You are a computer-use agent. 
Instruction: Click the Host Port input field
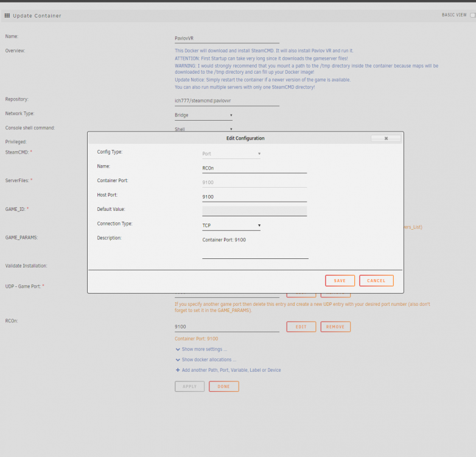[254, 197]
